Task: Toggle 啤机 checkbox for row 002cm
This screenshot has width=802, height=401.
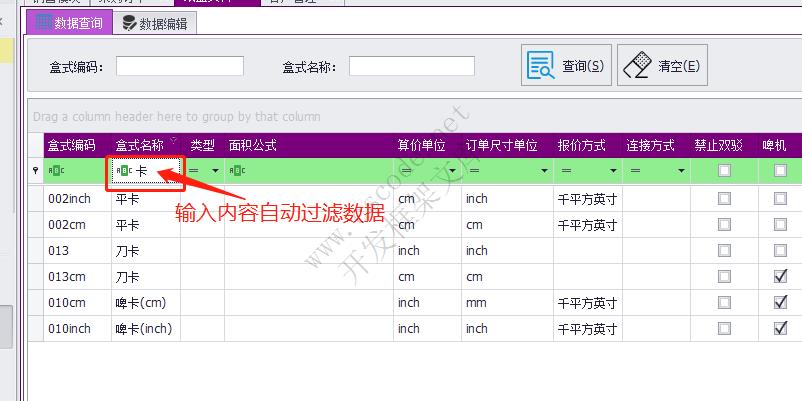Action: pos(780,225)
